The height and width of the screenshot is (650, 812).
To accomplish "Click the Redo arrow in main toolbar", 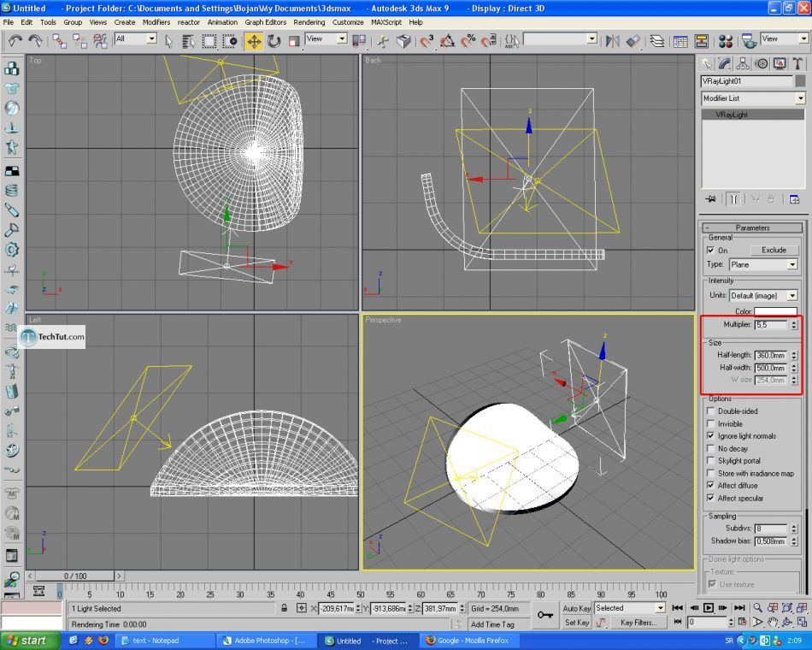I will (x=35, y=40).
